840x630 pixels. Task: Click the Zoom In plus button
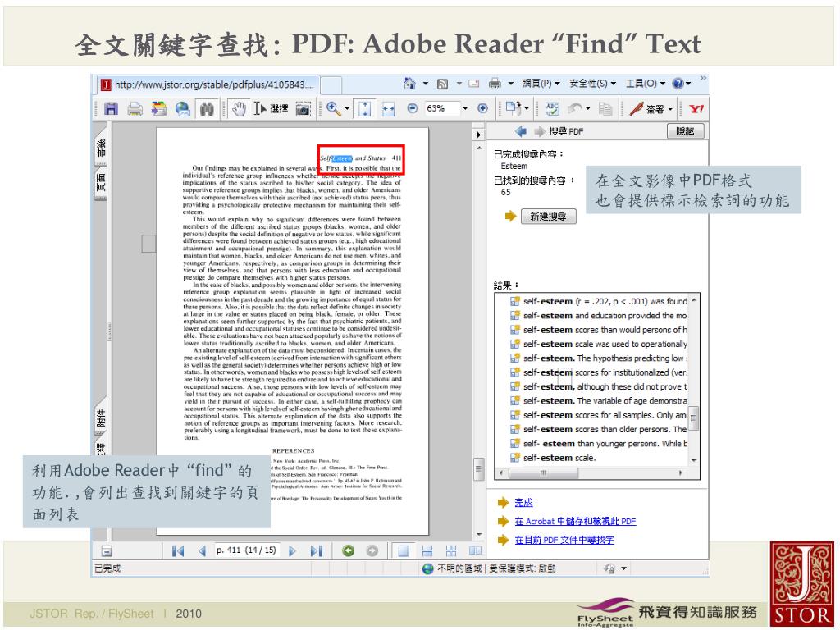482,108
